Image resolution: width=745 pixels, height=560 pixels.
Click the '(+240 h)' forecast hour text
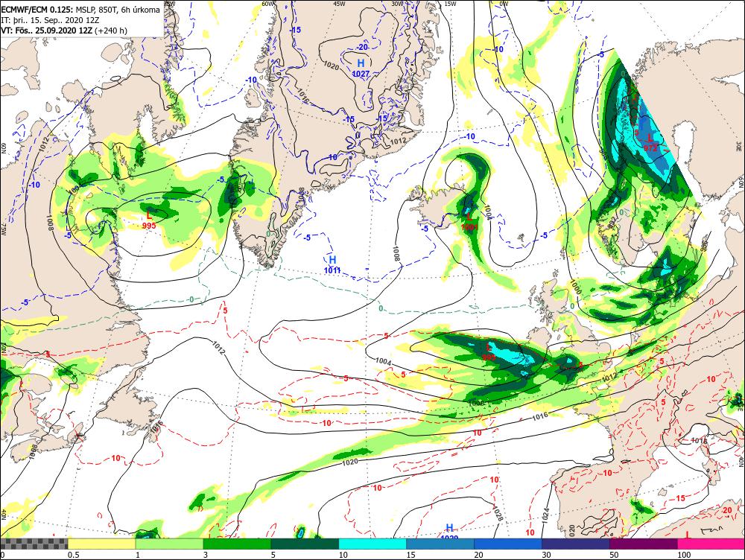111,31
